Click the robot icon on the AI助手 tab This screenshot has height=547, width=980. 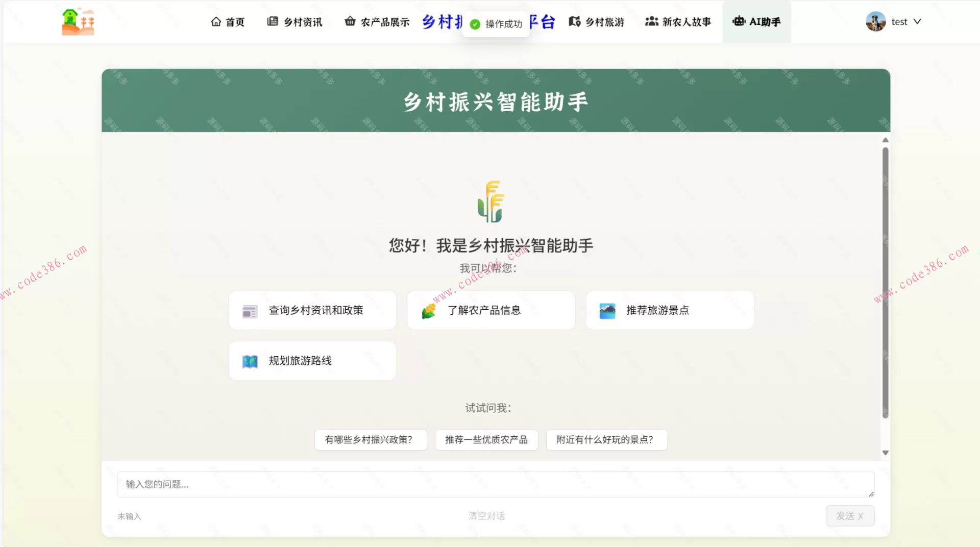click(738, 21)
